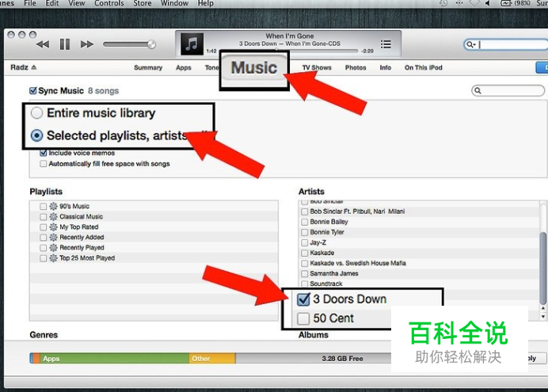Check artist Soundtrack
The width and height of the screenshot is (548, 392).
click(304, 284)
